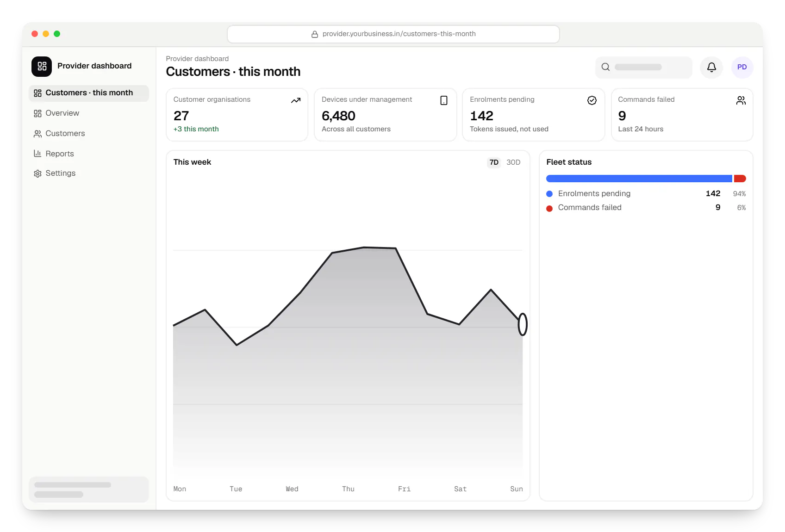
Task: Click the Provider dashboard logo icon
Action: 42,66
